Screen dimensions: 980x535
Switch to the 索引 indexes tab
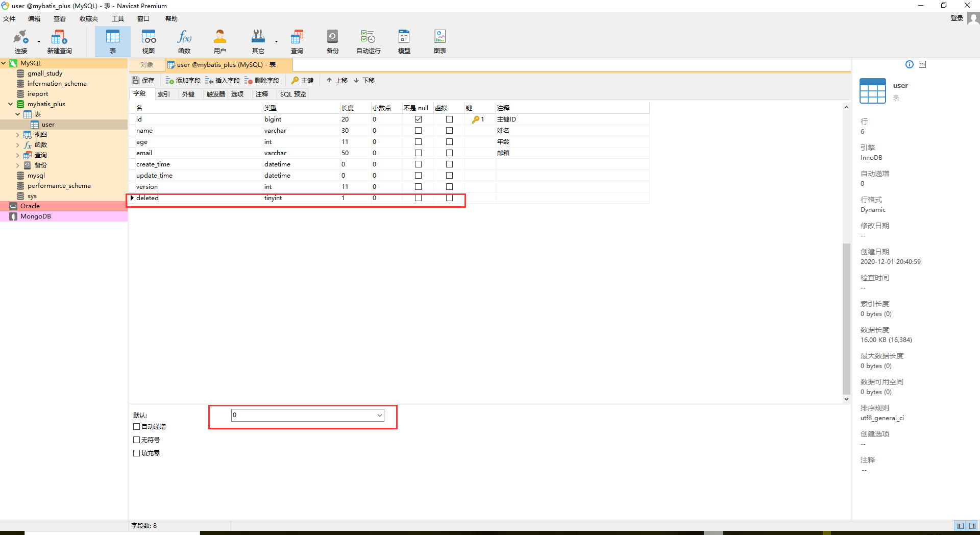pos(164,94)
